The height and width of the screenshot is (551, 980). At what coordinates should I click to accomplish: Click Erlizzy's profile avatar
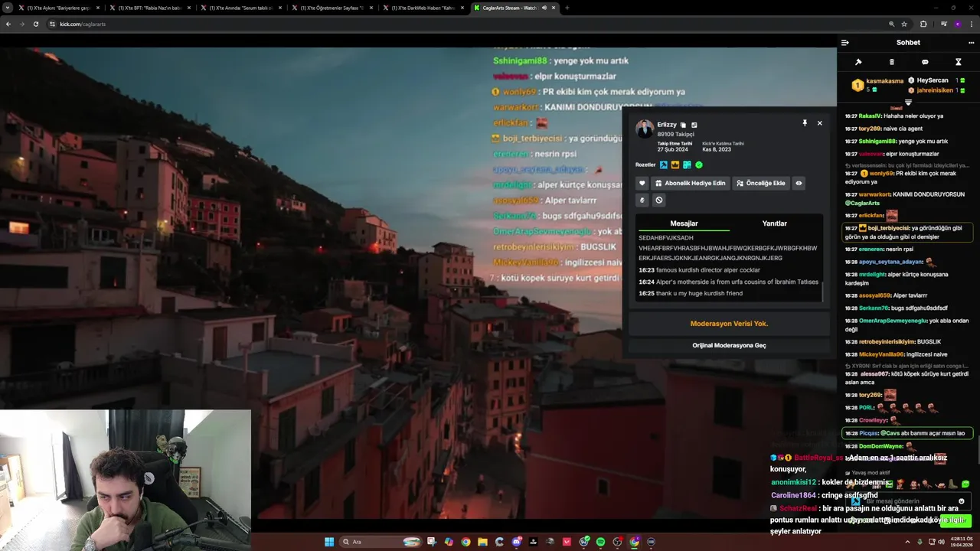[645, 129]
